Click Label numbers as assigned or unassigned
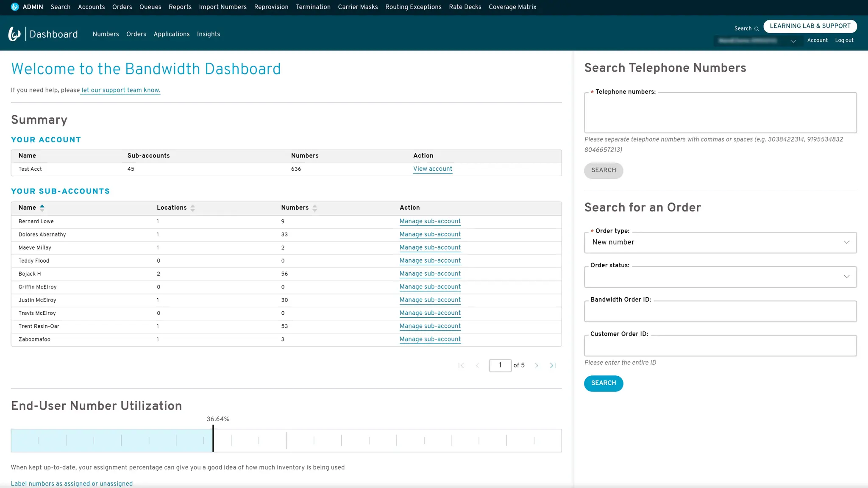 click(x=72, y=484)
